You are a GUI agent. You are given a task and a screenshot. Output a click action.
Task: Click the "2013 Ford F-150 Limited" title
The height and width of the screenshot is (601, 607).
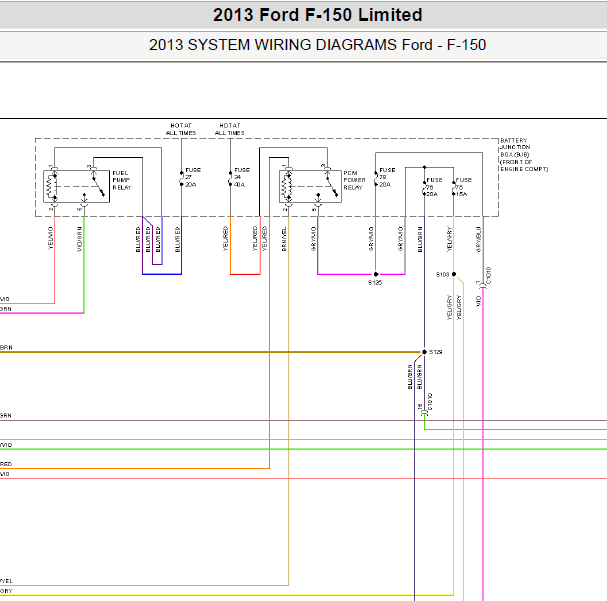coord(317,15)
